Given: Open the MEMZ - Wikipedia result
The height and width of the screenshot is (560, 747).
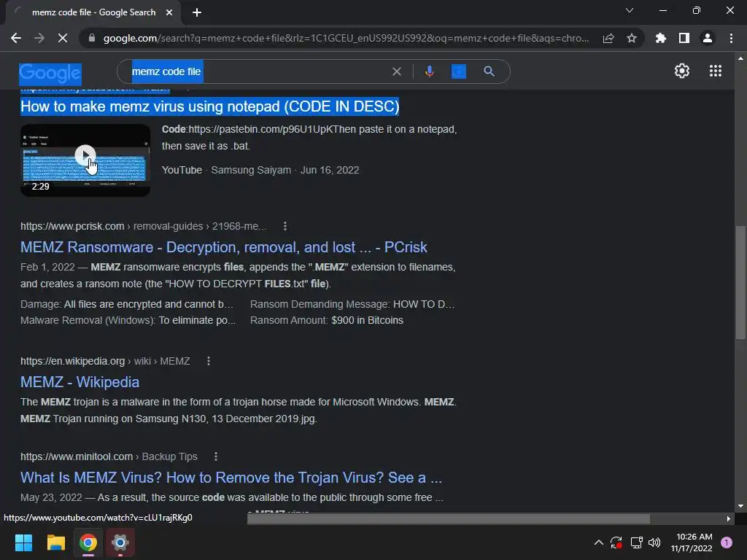Looking at the screenshot, I should (x=80, y=382).
